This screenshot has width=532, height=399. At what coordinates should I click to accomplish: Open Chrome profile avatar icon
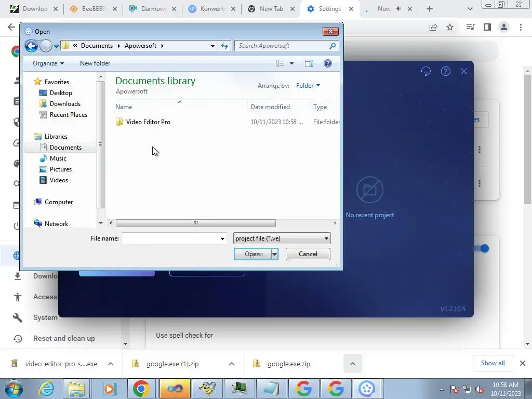[504, 27]
